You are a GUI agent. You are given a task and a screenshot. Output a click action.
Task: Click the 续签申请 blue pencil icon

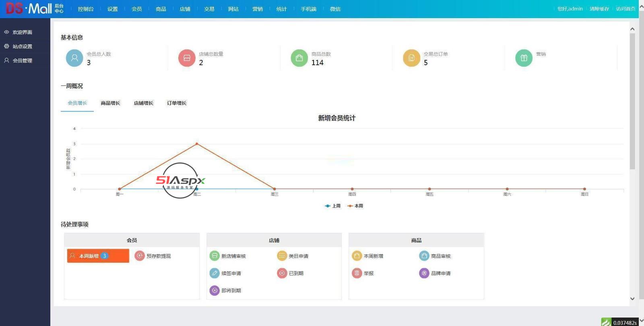[215, 273]
